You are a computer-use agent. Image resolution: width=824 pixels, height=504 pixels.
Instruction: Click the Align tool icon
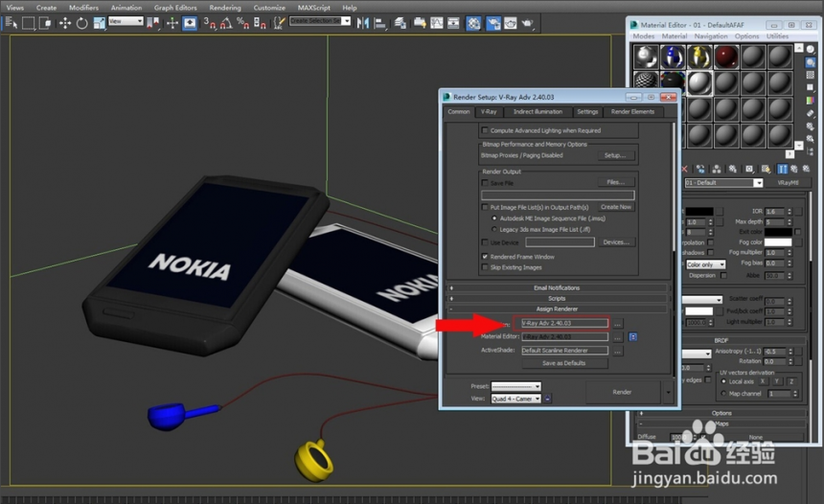point(380,23)
